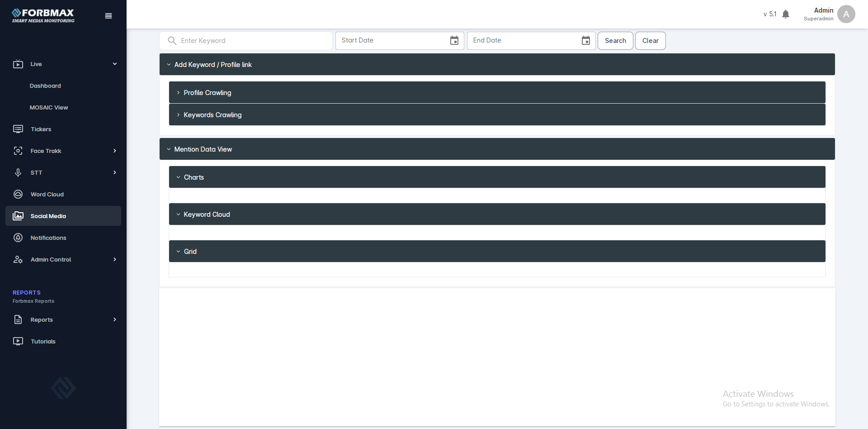Click the Tutorials play-screen icon
The image size is (868, 429).
pyautogui.click(x=18, y=342)
